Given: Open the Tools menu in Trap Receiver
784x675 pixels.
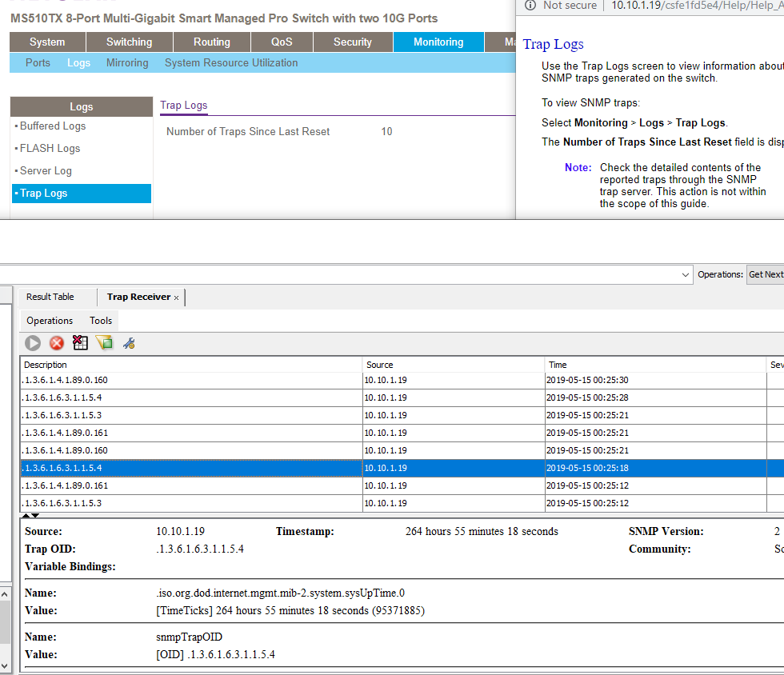Looking at the screenshot, I should point(101,321).
